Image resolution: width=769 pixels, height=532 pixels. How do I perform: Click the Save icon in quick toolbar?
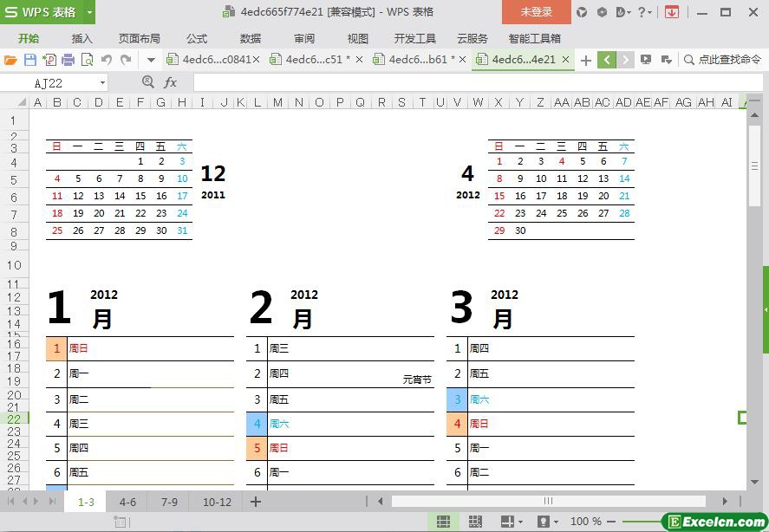(x=30, y=60)
